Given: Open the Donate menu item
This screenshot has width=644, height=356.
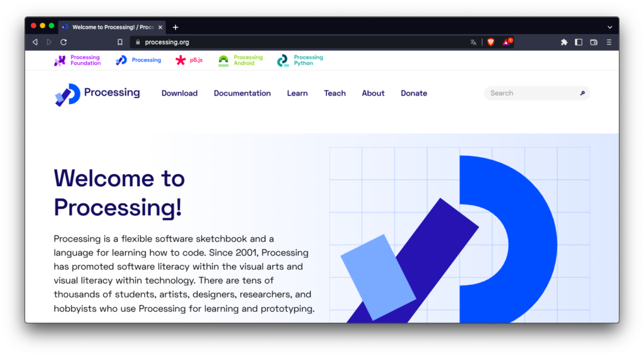Looking at the screenshot, I should tap(414, 93).
